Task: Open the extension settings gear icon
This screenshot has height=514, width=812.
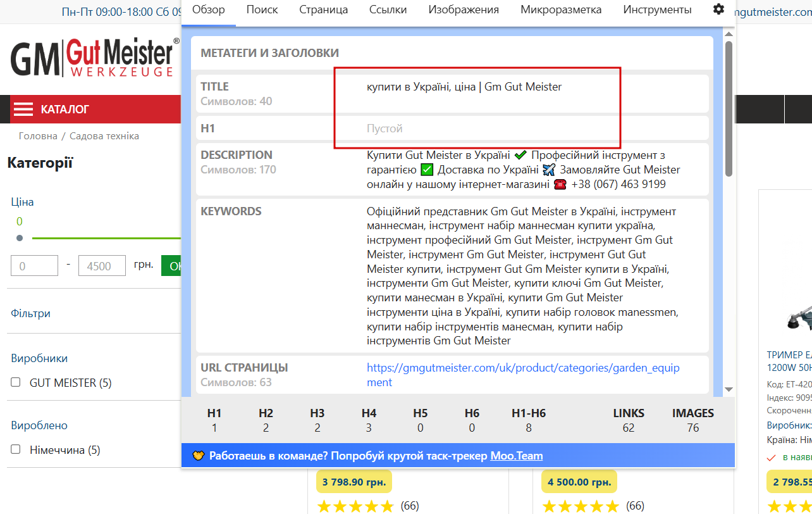Action: pos(718,9)
